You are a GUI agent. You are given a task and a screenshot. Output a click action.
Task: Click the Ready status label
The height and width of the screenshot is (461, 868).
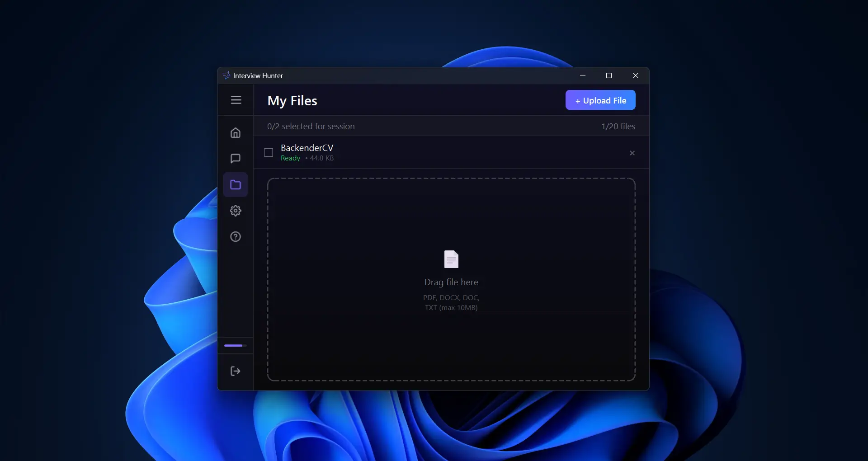(290, 158)
